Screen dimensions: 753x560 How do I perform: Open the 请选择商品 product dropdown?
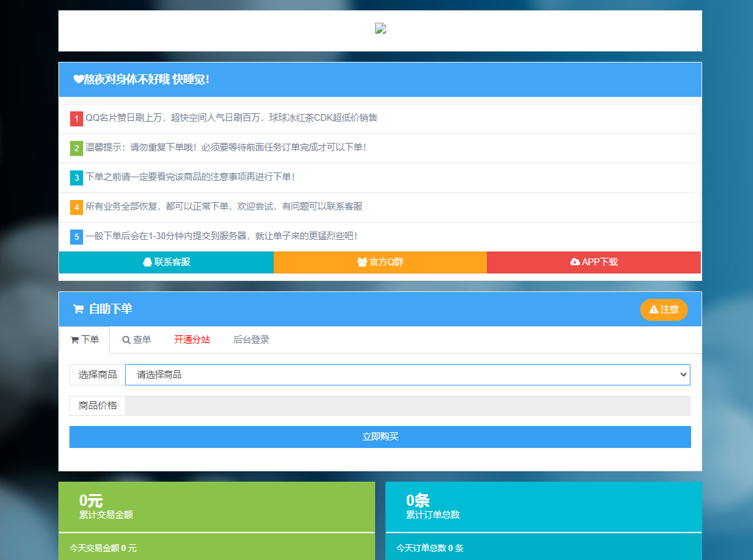407,375
